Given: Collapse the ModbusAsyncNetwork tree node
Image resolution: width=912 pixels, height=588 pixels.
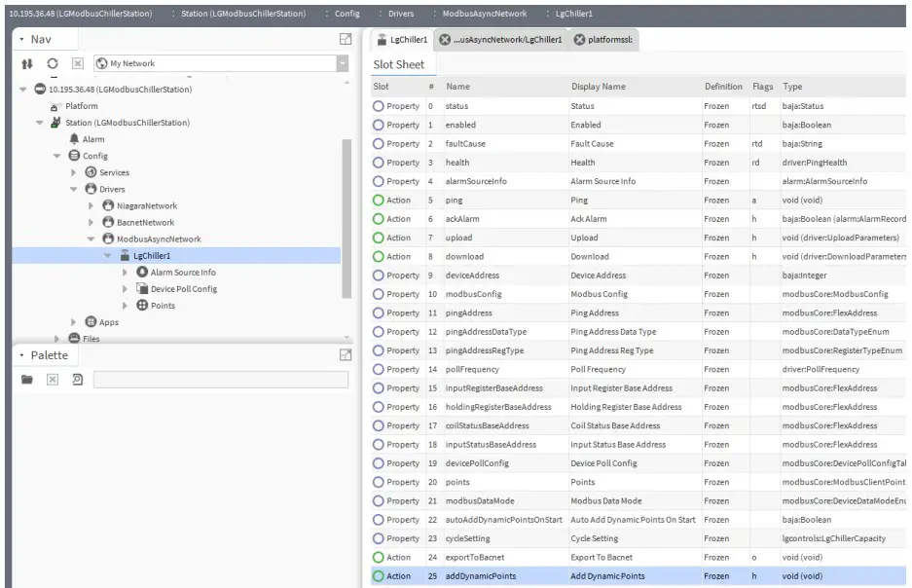Looking at the screenshot, I should 91,239.
